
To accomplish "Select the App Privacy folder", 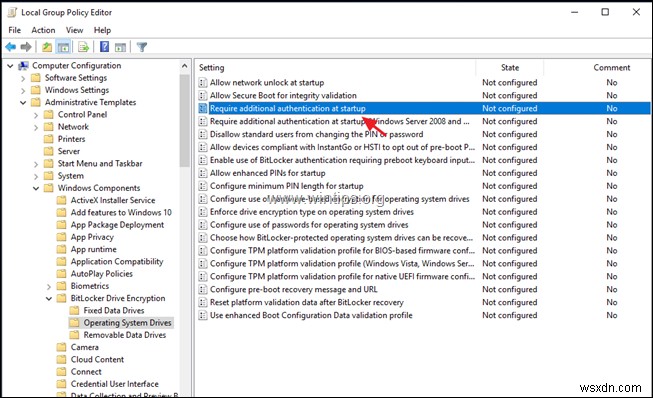I will click(x=92, y=237).
